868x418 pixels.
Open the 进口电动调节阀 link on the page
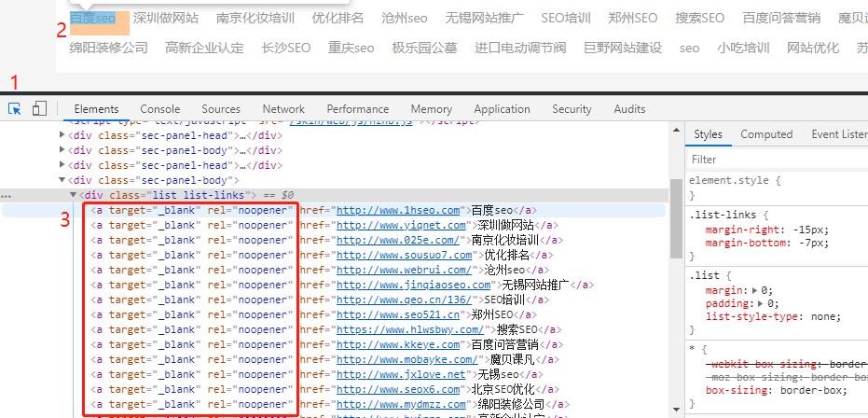(520, 48)
